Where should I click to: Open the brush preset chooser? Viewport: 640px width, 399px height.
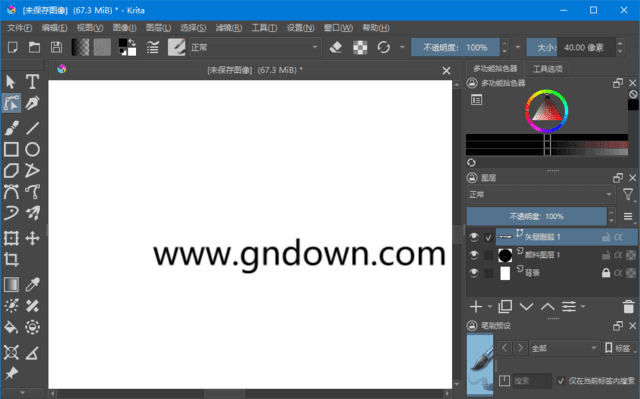click(177, 47)
